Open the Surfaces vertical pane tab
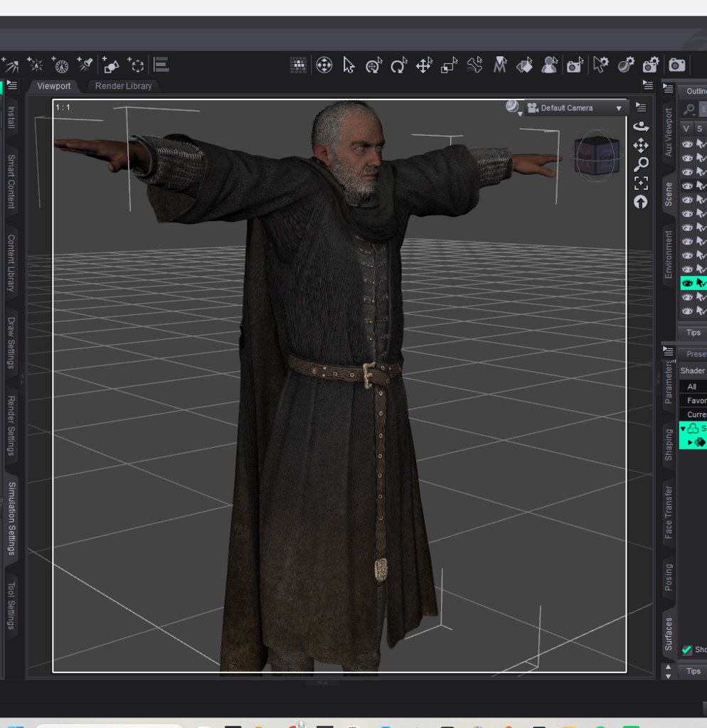Viewport: 707px width, 728px height. pyautogui.click(x=669, y=634)
